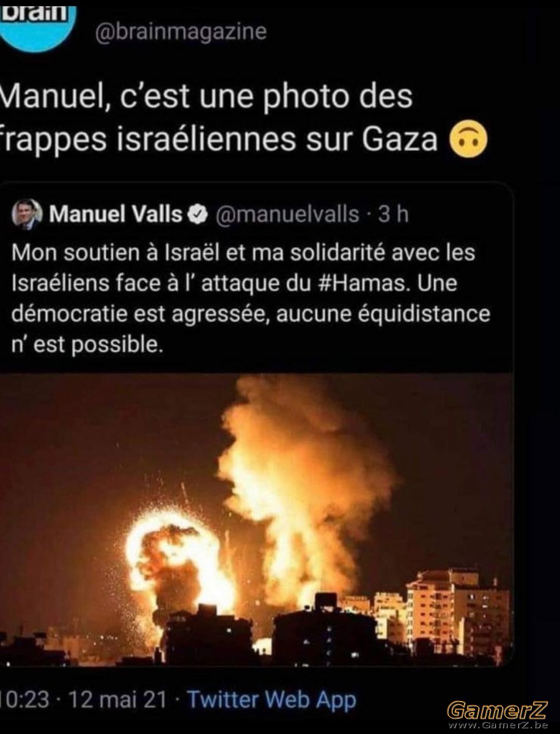Click the Manuel Valls display name
Image resolution: width=560 pixels, height=734 pixels.
point(116,214)
